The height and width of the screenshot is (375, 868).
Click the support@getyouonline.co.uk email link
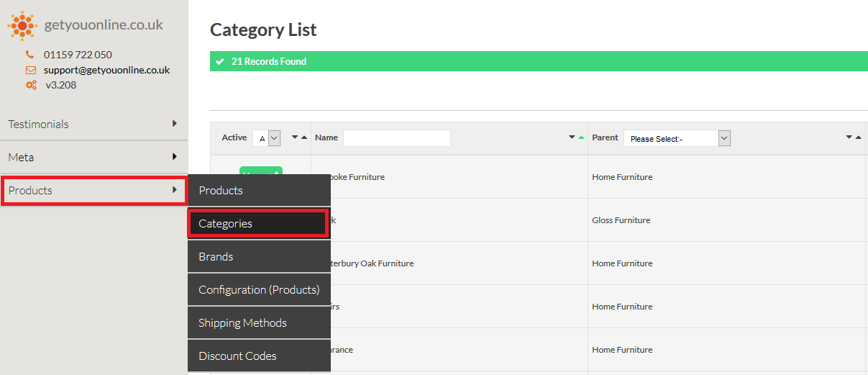click(x=106, y=70)
